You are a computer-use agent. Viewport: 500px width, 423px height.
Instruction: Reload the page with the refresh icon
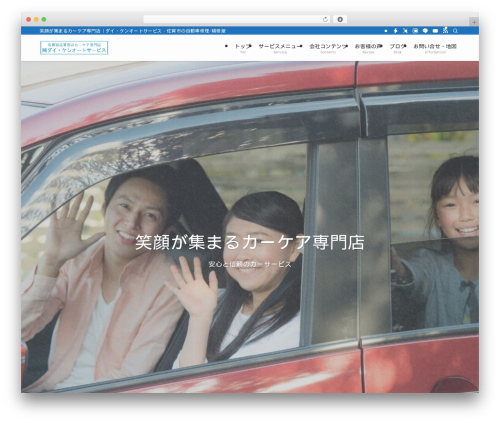tap(325, 20)
